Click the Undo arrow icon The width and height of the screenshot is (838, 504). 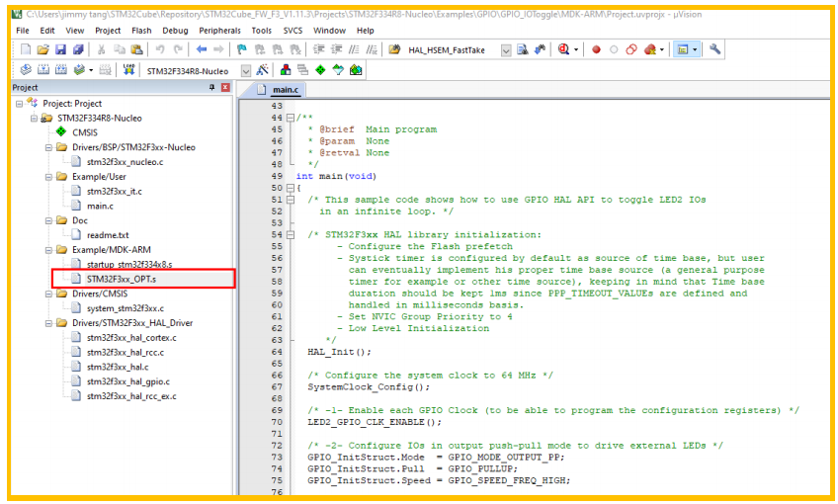point(160,49)
